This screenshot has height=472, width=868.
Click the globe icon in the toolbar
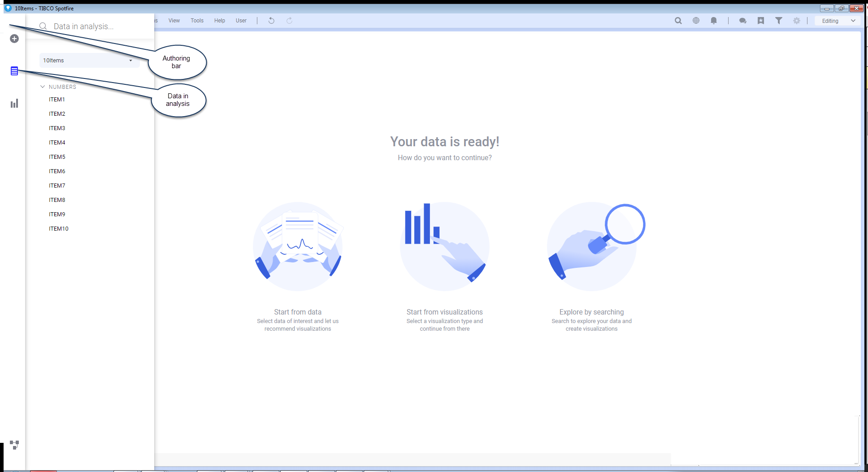click(696, 21)
